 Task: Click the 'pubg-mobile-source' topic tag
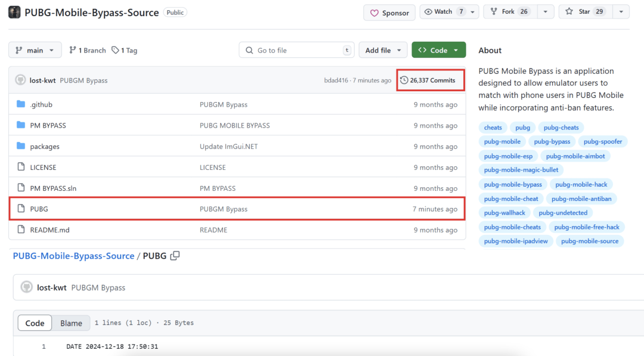point(590,241)
